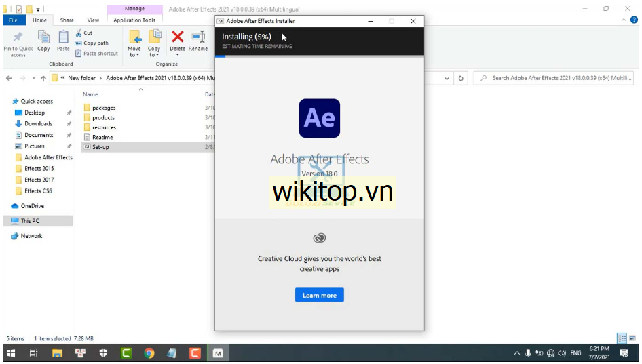Viewport: 642px width, 364px height.
Task: Click the After Effects Ae logo
Action: 320,118
